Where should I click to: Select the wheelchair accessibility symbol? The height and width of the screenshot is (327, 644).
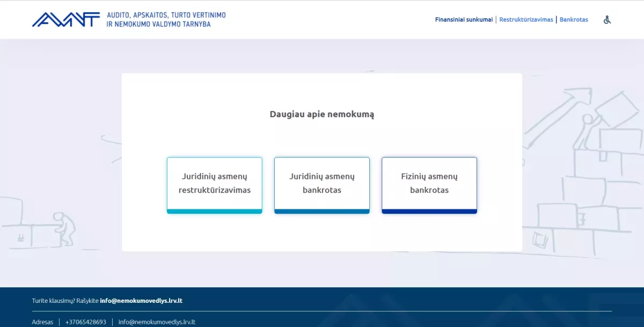[x=606, y=19]
